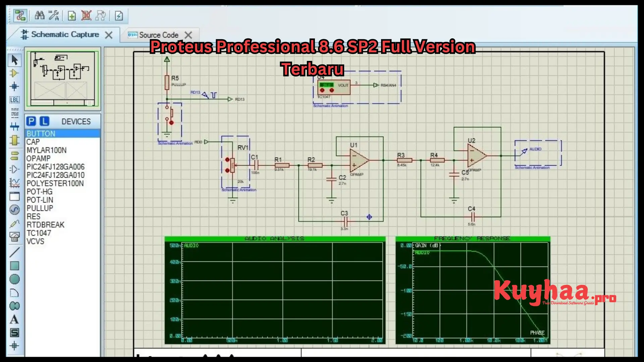Select the Virtual Instruments tool
The height and width of the screenshot is (362, 644).
click(x=14, y=237)
